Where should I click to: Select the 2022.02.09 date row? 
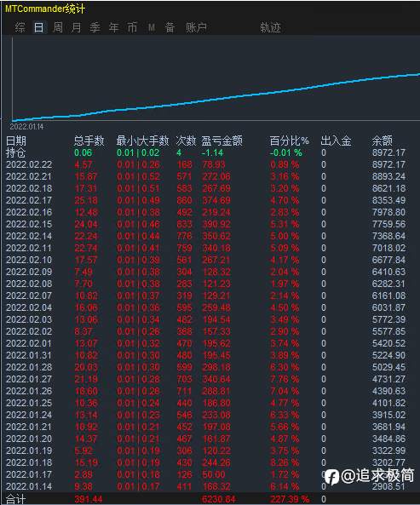coord(29,272)
